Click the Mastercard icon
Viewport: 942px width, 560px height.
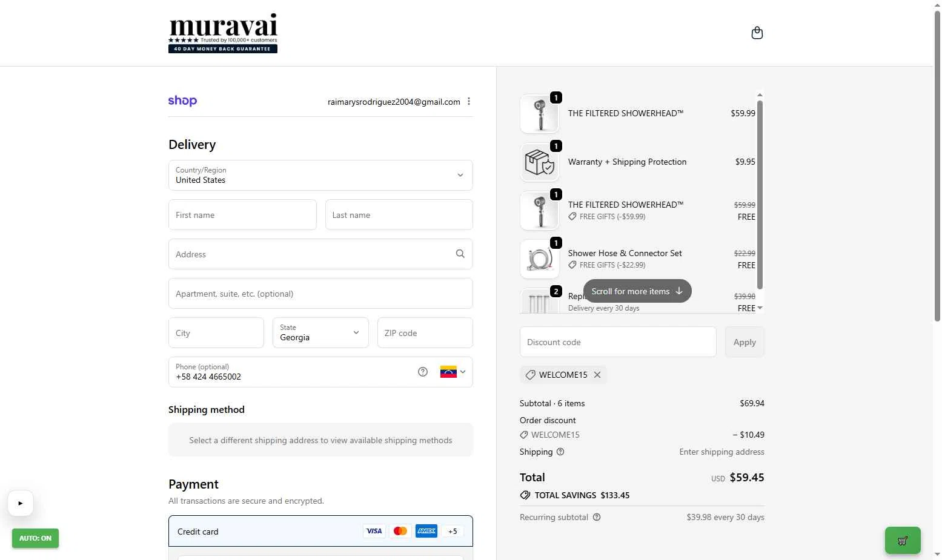(400, 531)
